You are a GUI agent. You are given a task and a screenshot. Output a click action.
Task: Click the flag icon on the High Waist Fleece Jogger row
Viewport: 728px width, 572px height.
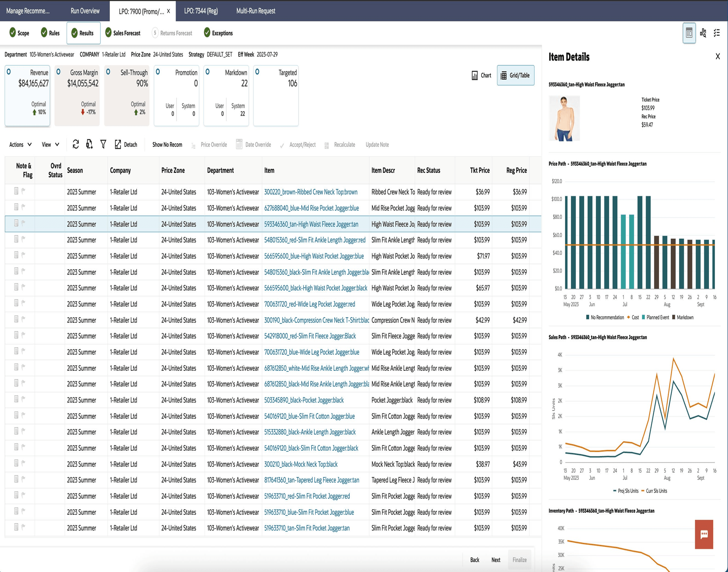pyautogui.click(x=23, y=224)
